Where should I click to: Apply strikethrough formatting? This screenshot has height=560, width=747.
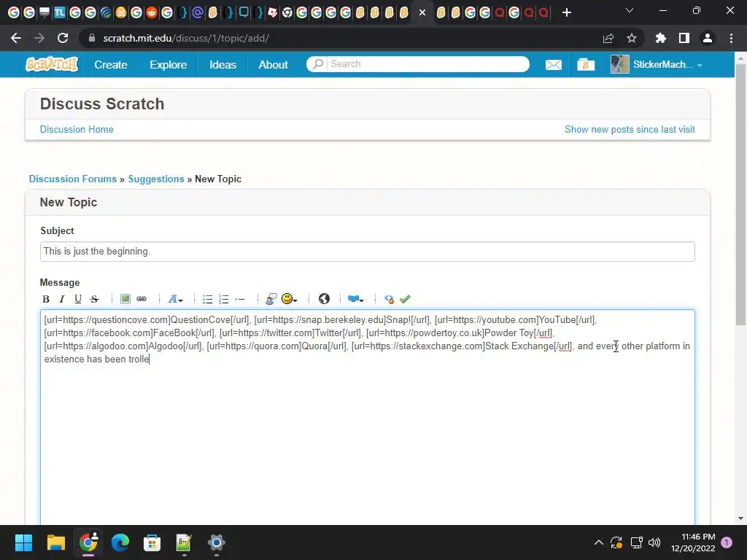point(94,299)
